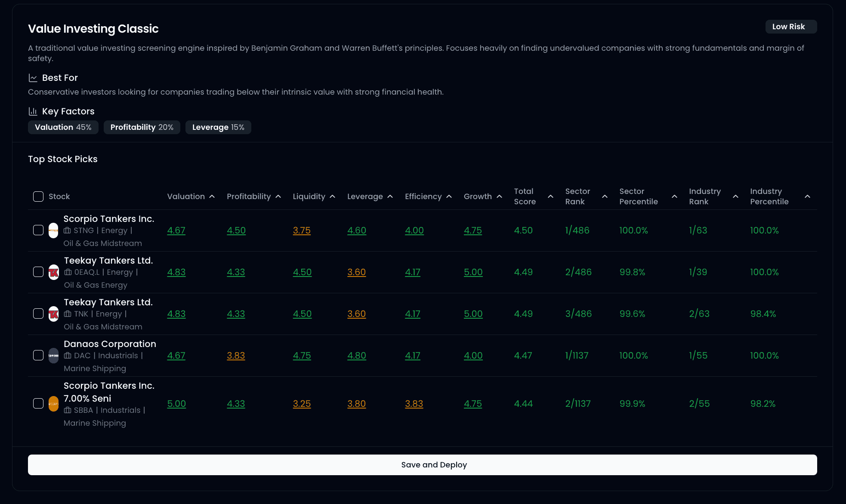846x504 pixels.
Task: Click the Danaos Corporation logo
Action: (x=53, y=356)
